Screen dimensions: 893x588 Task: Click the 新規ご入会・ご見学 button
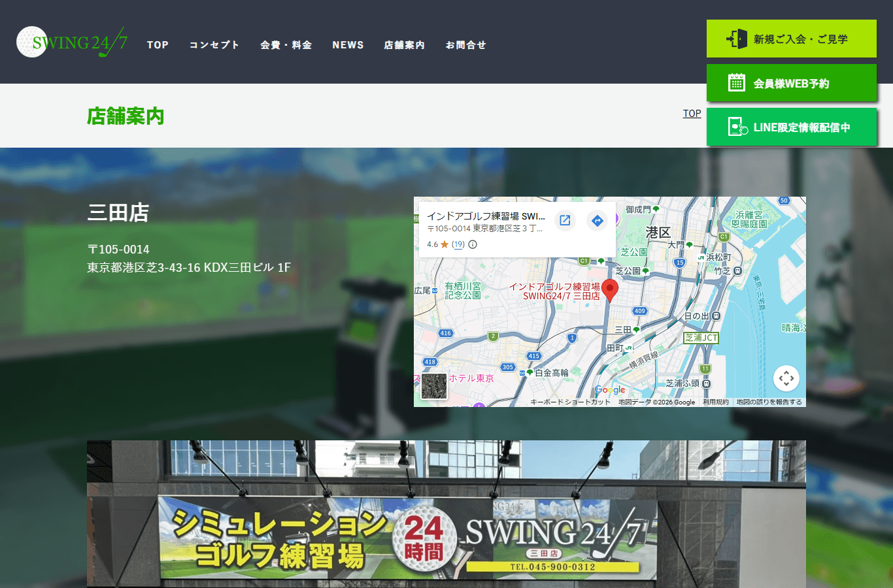(792, 39)
